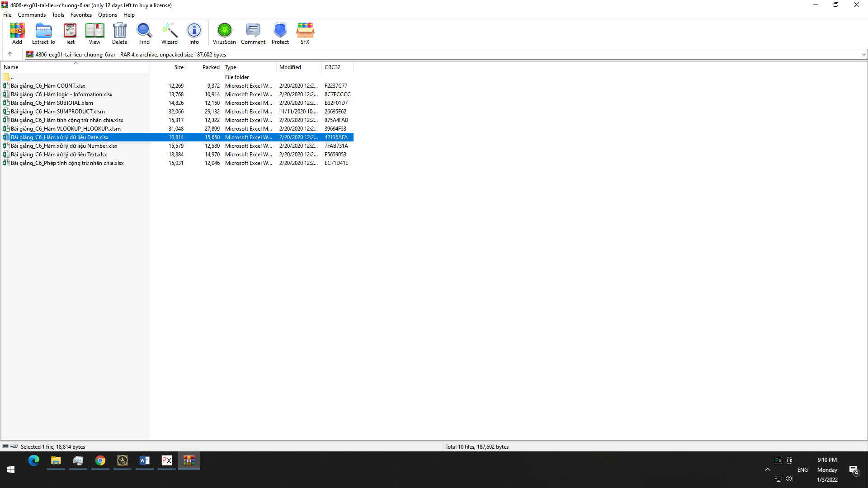Run Test on archive files
The width and height of the screenshot is (868, 488).
pos(70,33)
